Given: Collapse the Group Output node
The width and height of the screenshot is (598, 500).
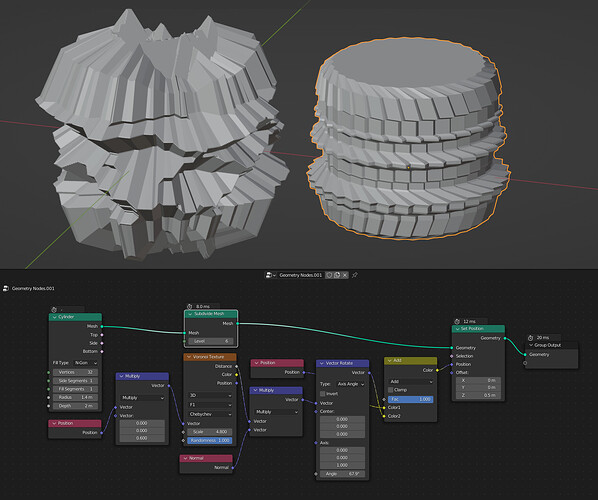Looking at the screenshot, I should click(x=530, y=345).
